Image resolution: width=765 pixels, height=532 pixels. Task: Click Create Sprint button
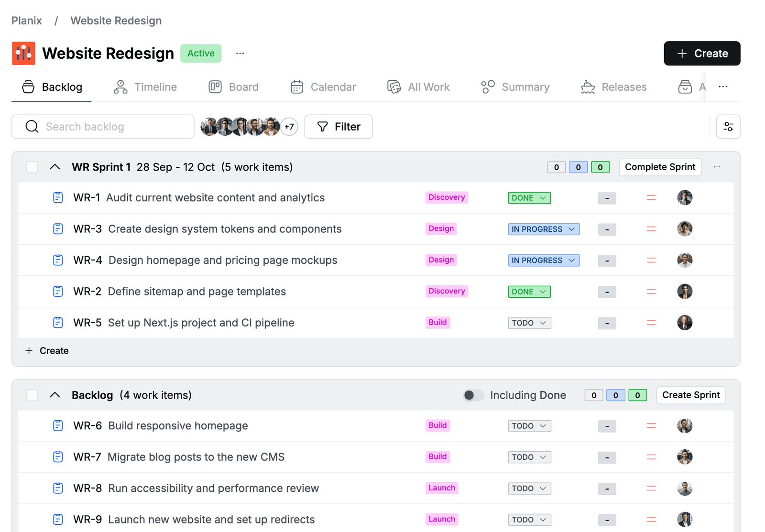pyautogui.click(x=691, y=395)
